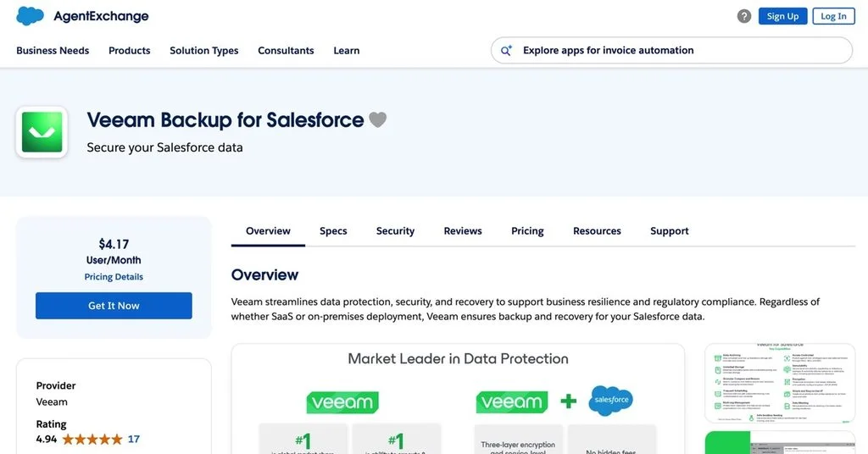Favorite the listing with the heart icon

[377, 119]
